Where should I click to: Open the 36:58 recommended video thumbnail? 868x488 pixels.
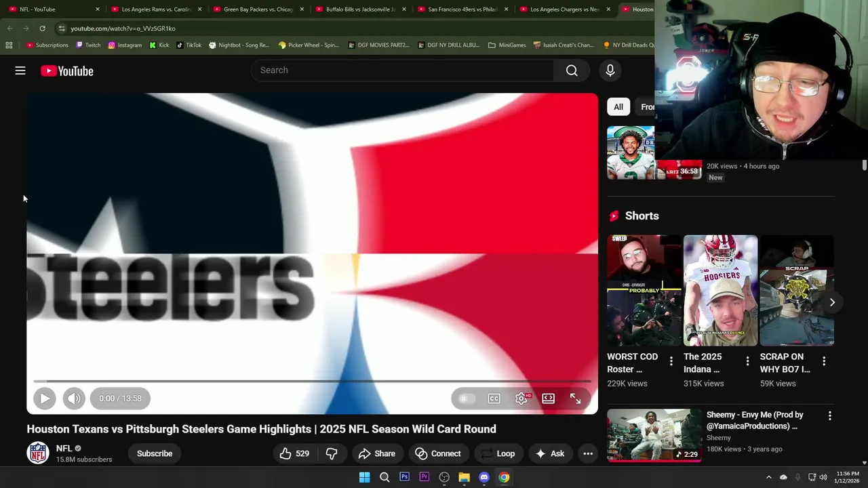[x=654, y=152]
